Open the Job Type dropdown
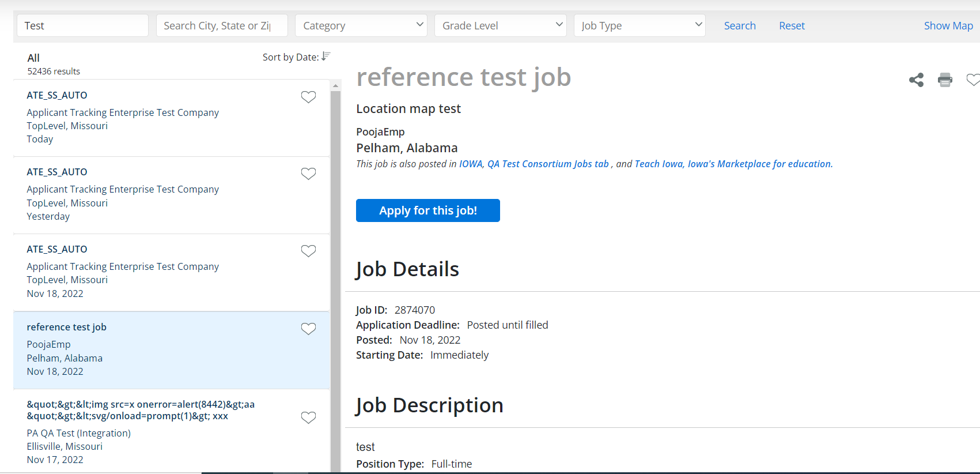The height and width of the screenshot is (474, 980). pos(640,26)
